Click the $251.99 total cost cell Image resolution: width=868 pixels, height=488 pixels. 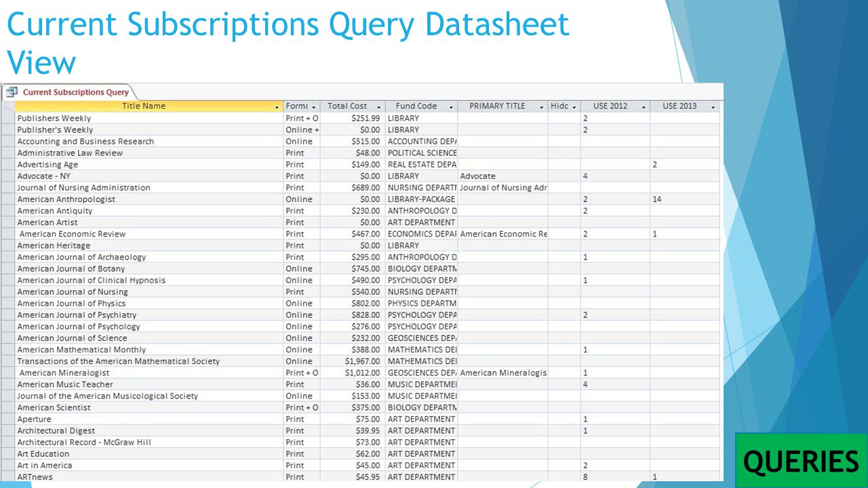(x=353, y=118)
